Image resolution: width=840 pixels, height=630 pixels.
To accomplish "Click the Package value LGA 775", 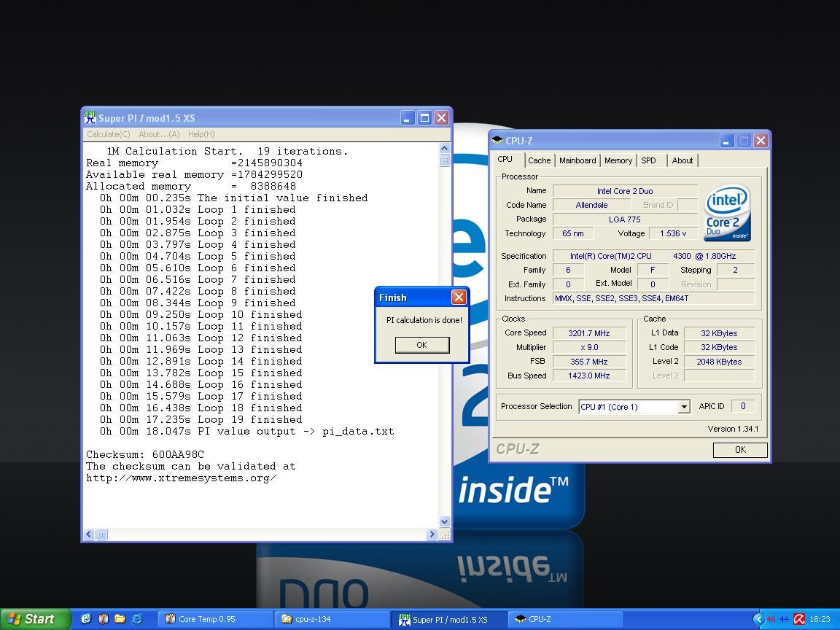I will (x=625, y=219).
